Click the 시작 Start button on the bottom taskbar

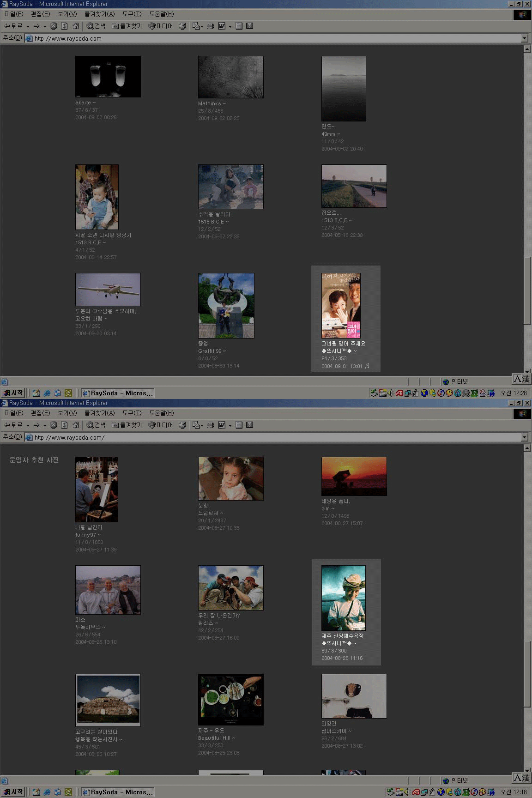click(13, 792)
